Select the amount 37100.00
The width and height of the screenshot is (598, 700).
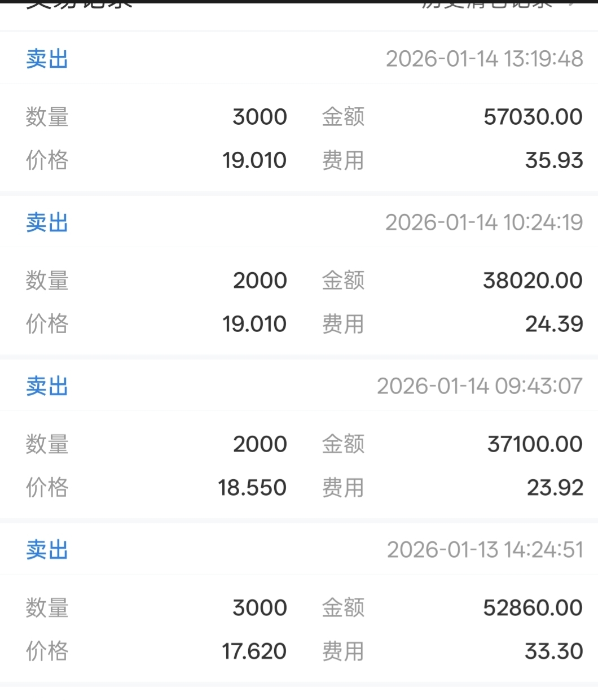535,444
